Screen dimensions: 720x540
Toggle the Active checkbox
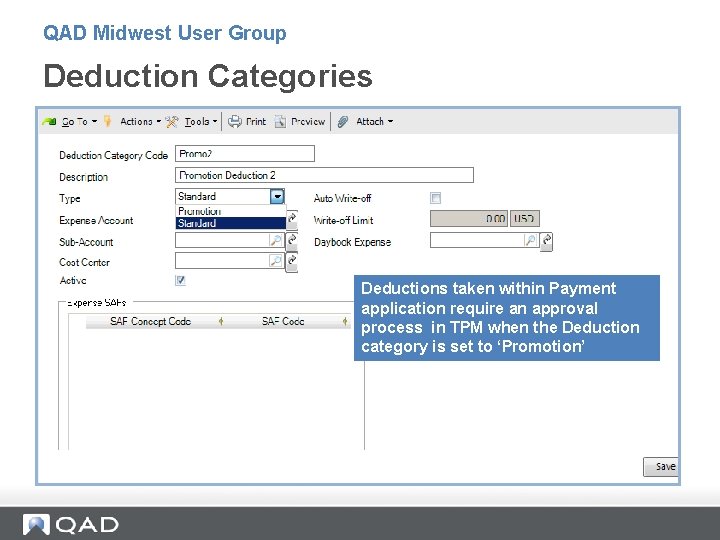click(x=180, y=280)
